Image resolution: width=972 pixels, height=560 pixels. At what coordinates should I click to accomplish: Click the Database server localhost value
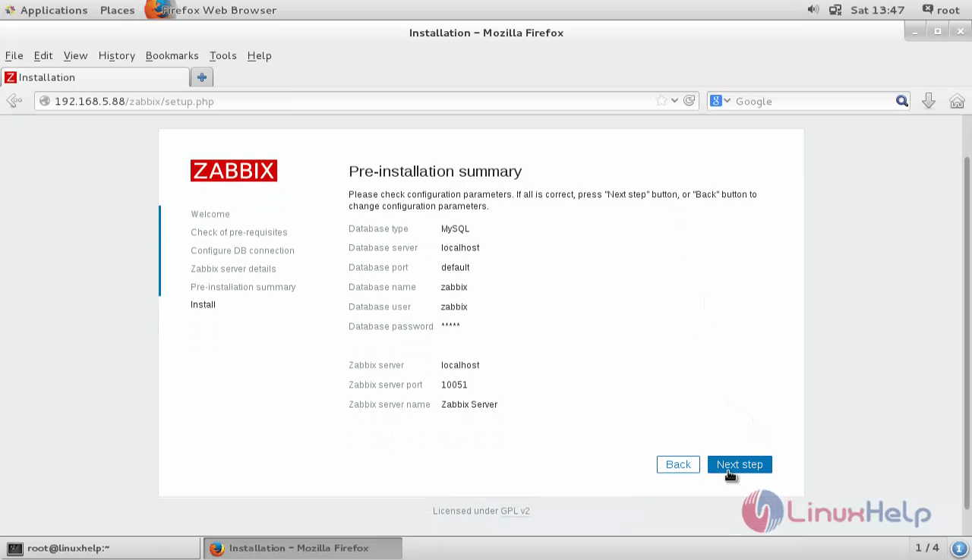tap(460, 248)
